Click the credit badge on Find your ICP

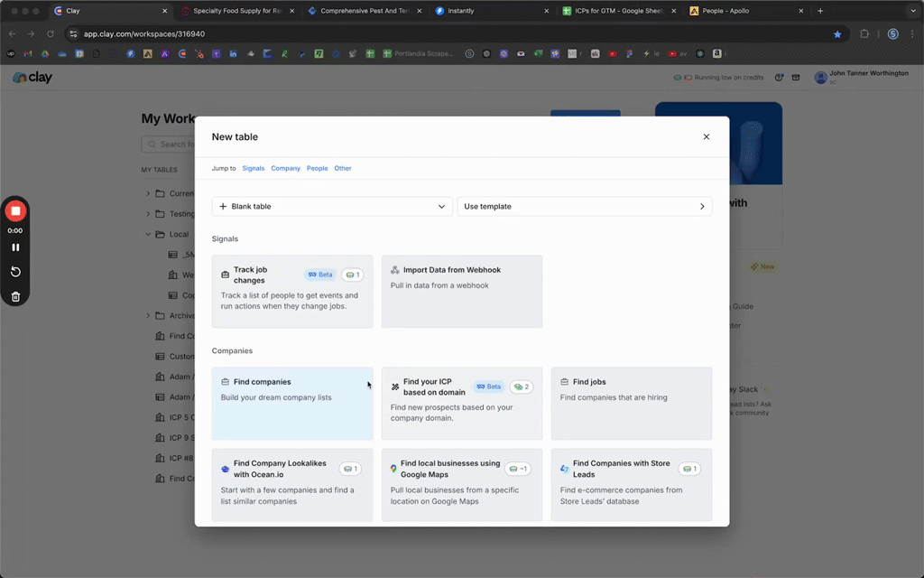[x=522, y=387]
